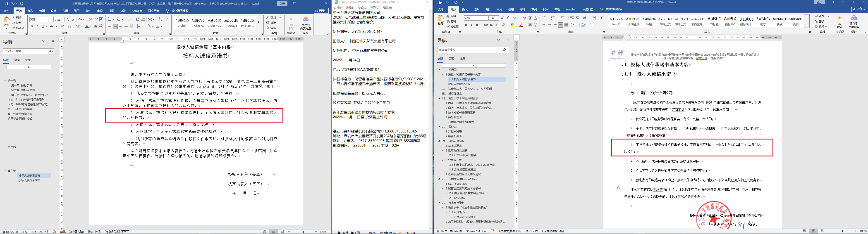Decrease indent in the right Word ribbon

coord(572,18)
